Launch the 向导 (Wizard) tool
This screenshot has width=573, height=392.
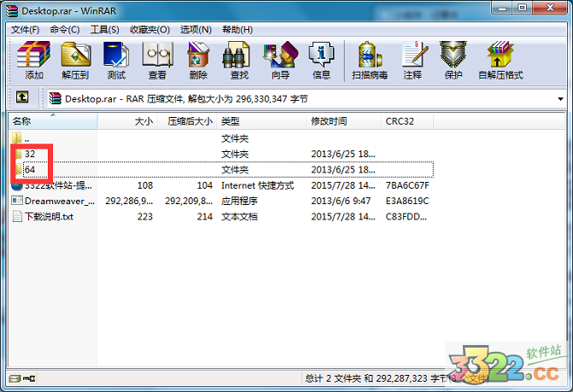(x=281, y=60)
